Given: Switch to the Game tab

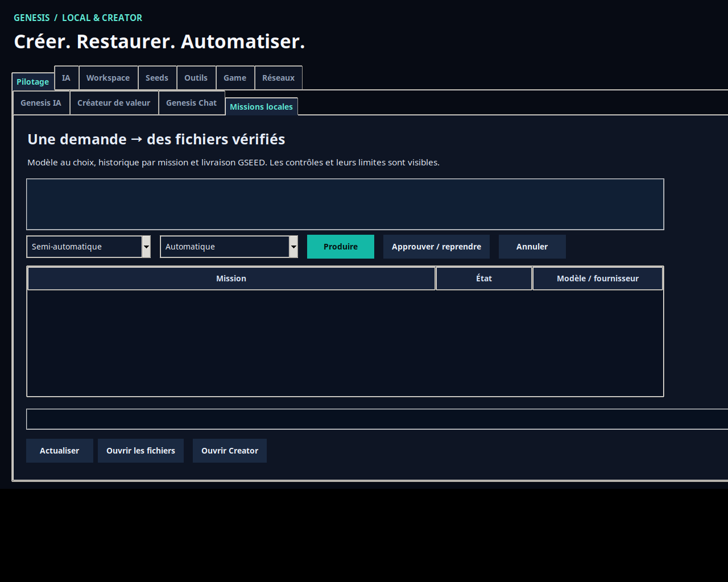Looking at the screenshot, I should click(235, 78).
